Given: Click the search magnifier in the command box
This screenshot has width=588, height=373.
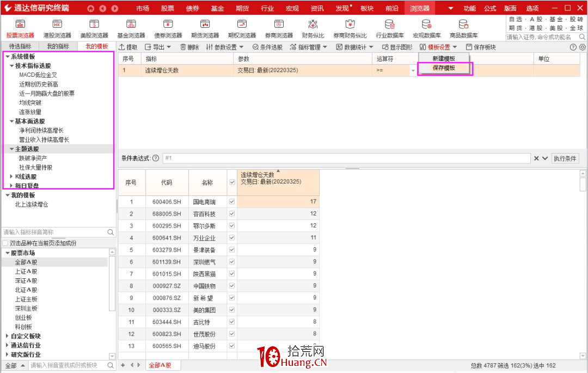Looking at the screenshot, I should 581,36.
